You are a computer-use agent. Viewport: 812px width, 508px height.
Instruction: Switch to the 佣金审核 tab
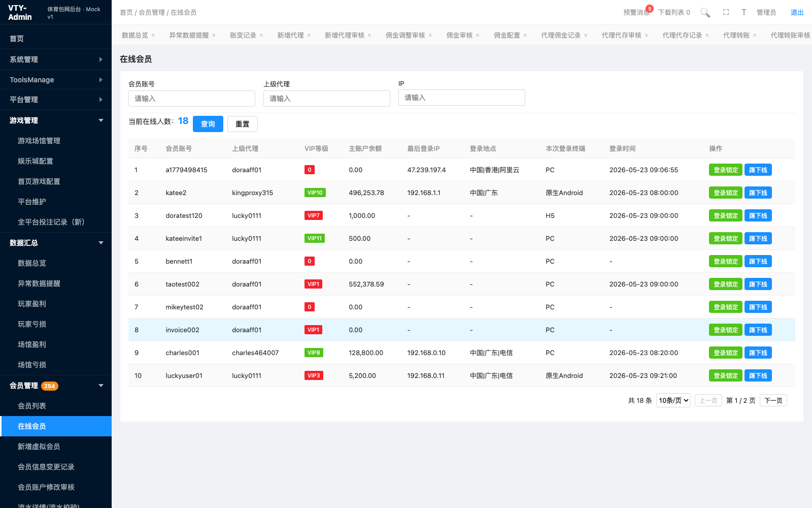[x=459, y=35]
